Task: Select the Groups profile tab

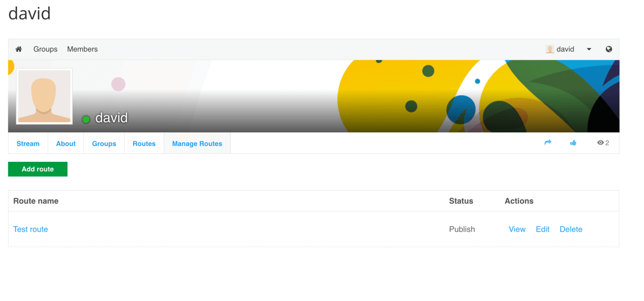Action: [104, 144]
